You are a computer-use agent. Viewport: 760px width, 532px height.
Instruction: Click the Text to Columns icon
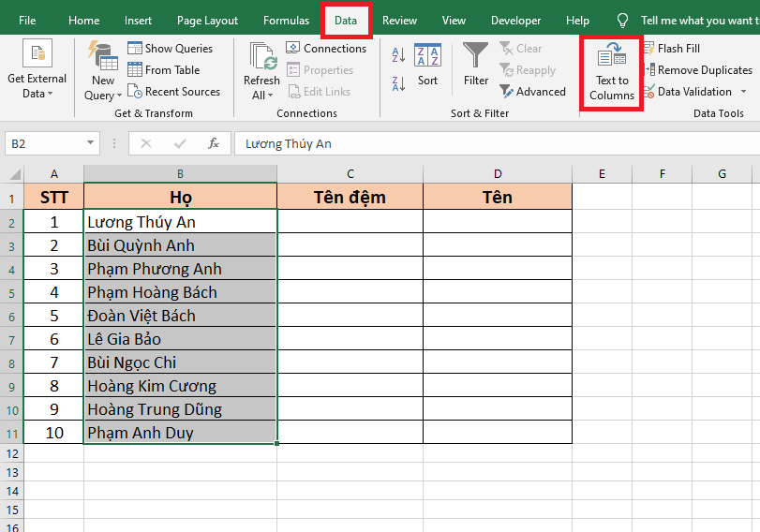pyautogui.click(x=612, y=56)
